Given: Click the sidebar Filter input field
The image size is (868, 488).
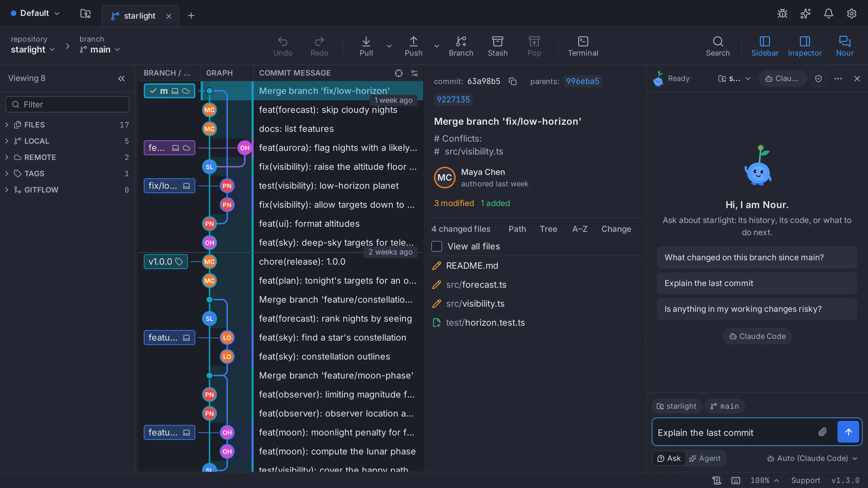Looking at the screenshot, I should pyautogui.click(x=67, y=104).
